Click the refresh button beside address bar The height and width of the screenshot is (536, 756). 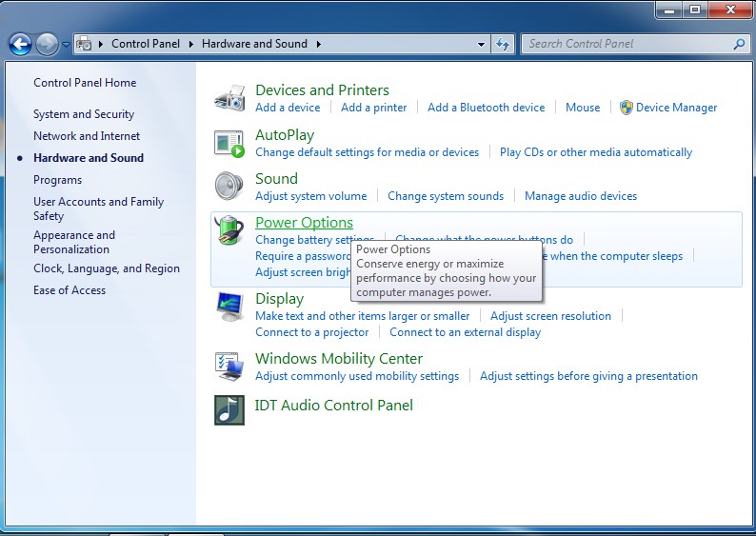tap(503, 45)
